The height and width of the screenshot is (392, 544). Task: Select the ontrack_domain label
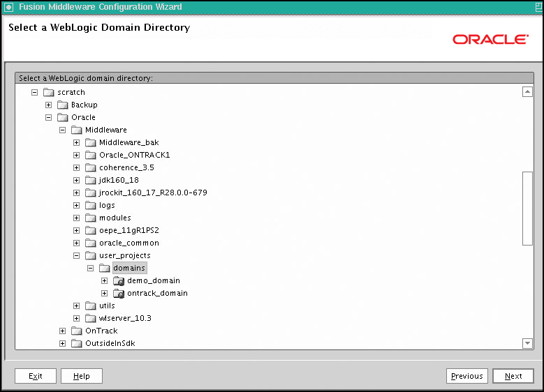click(x=157, y=293)
